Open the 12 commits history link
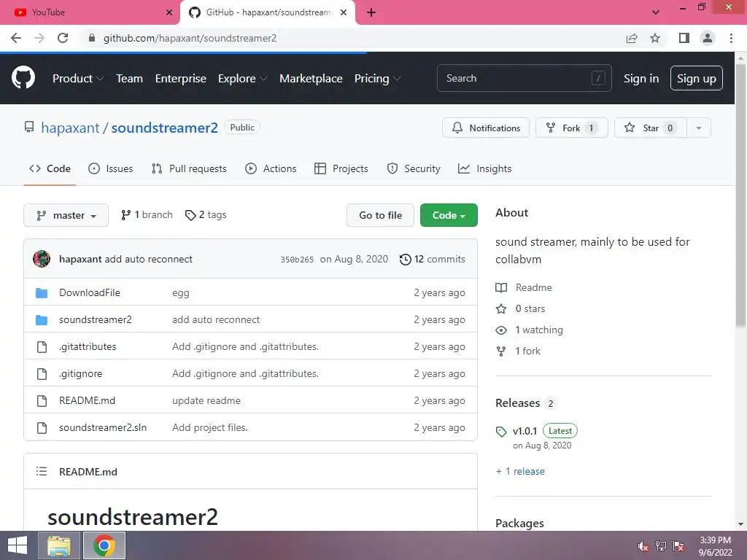This screenshot has width=747, height=560. [x=432, y=259]
